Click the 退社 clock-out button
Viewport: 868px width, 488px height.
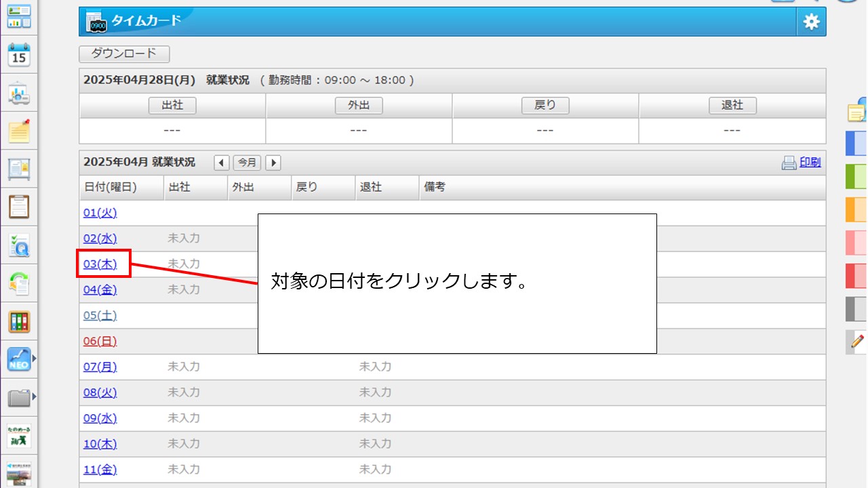coord(732,106)
